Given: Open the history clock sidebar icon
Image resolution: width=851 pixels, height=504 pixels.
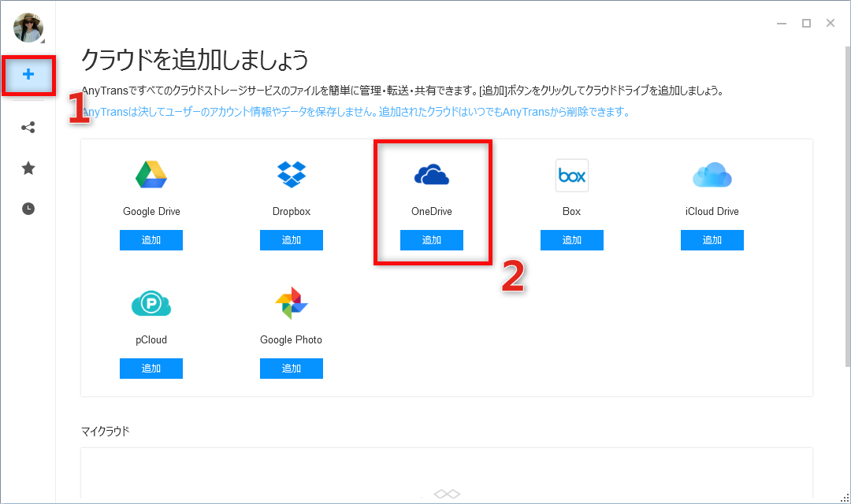Looking at the screenshot, I should coord(28,209).
